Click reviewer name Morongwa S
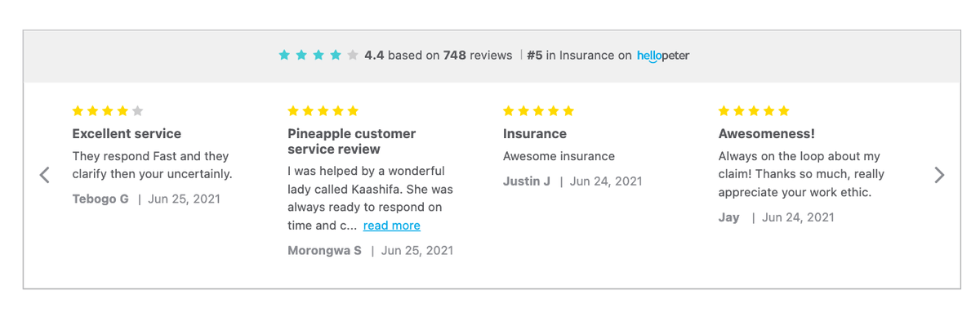 pos(325,250)
